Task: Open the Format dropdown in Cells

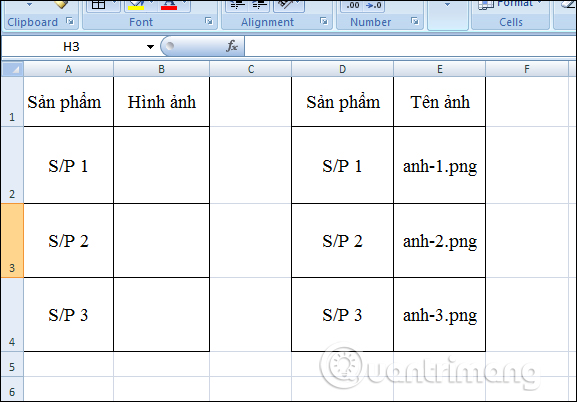Action: click(x=510, y=4)
